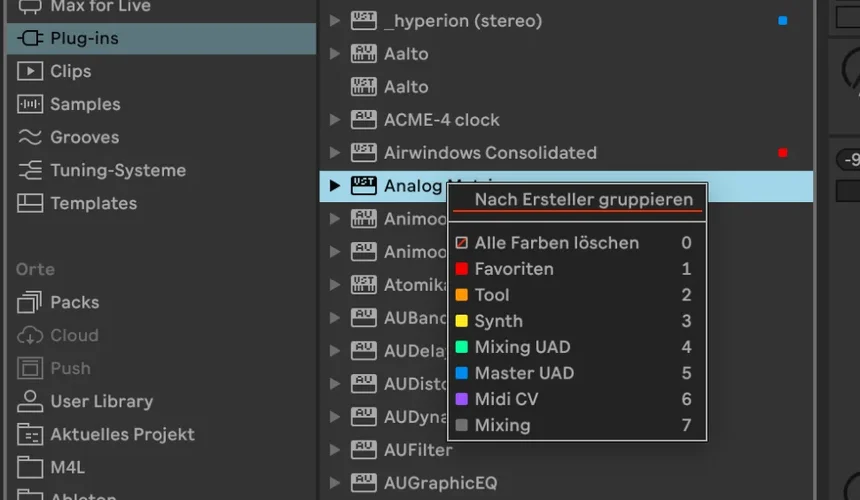Click the VST badge of Airwindows Consolidated
Screen dimensions: 860x500
[x=363, y=152]
